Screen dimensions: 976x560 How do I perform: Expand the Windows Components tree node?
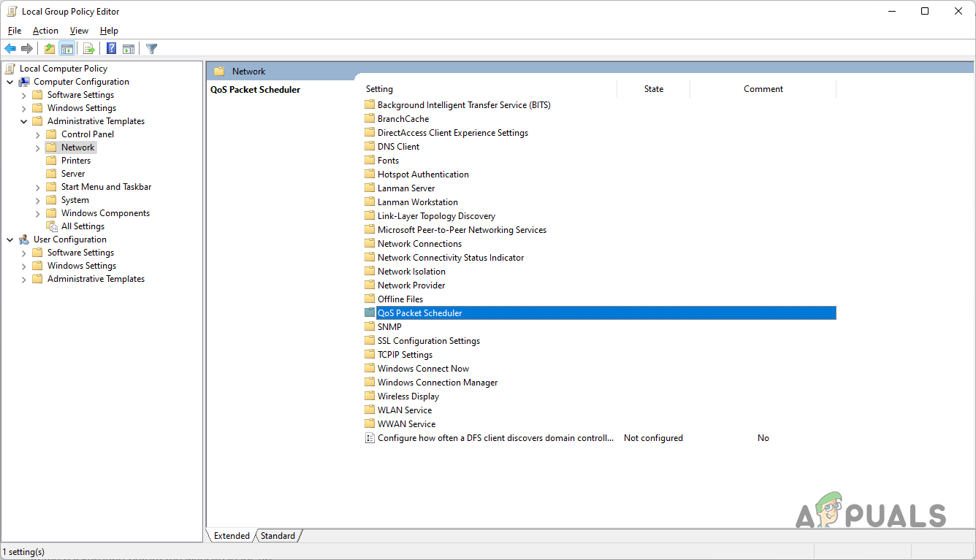38,213
